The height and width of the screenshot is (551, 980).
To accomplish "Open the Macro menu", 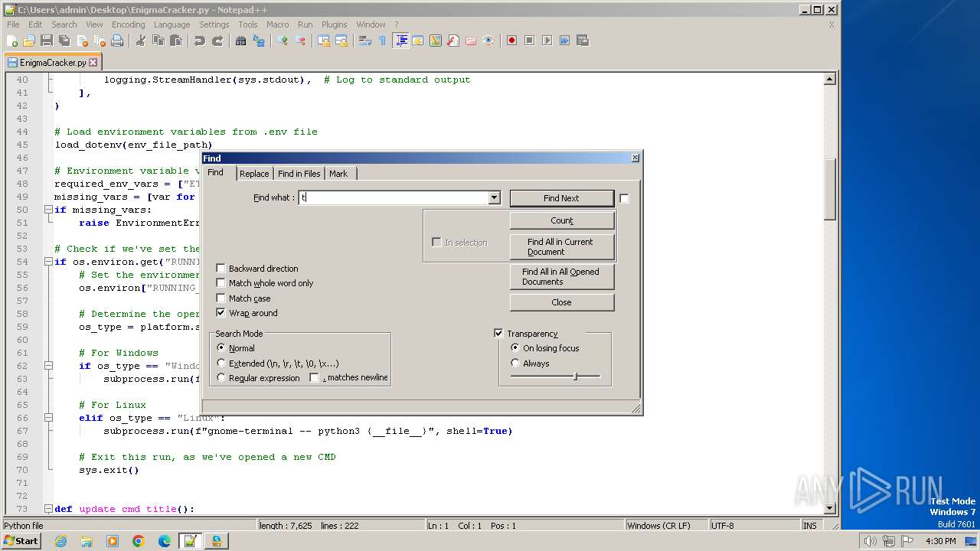I will pos(277,24).
